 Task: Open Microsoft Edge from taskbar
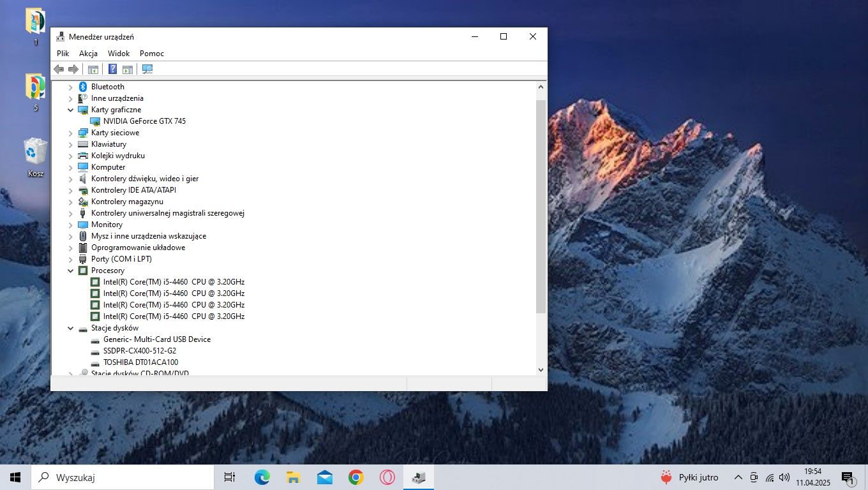click(x=262, y=477)
